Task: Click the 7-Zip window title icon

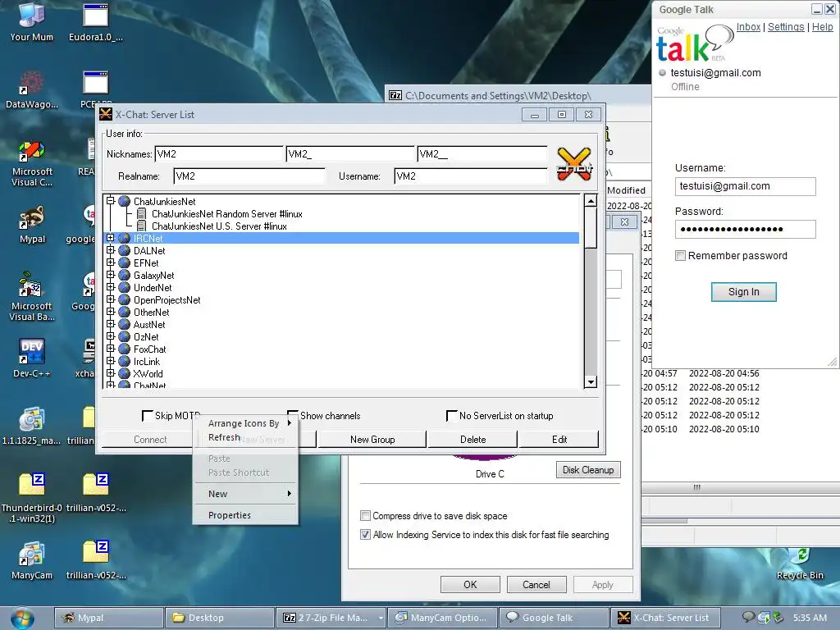Action: [395, 95]
